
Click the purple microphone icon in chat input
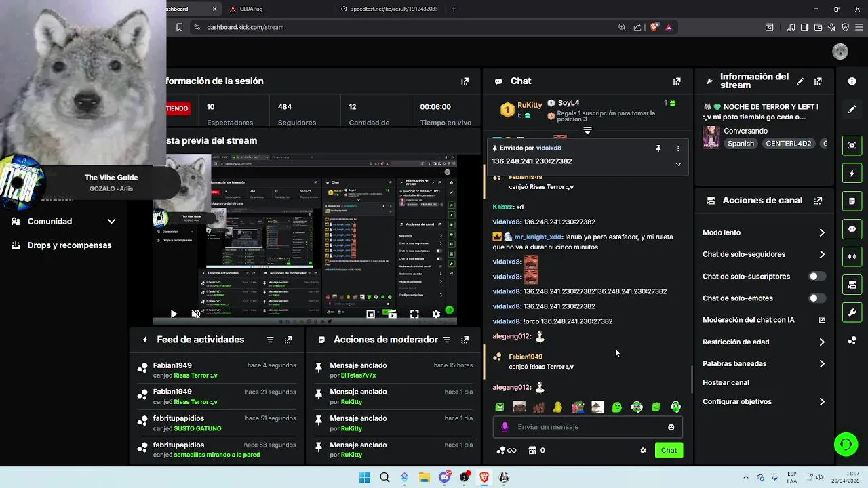(505, 427)
